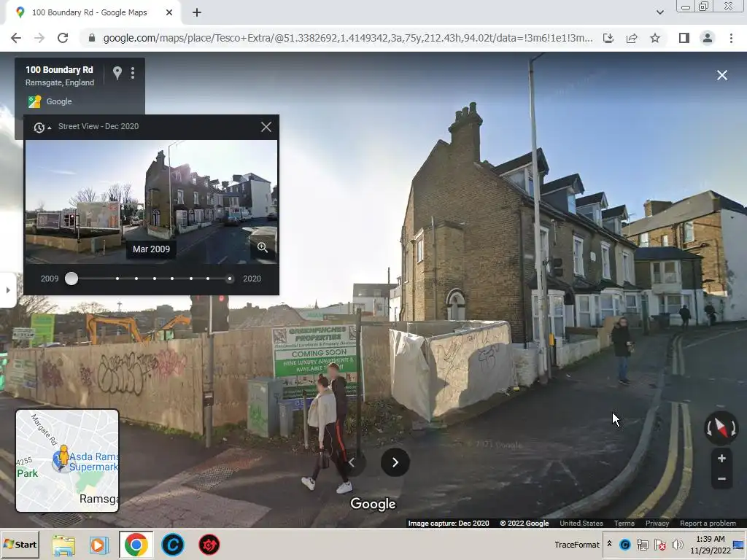Close the Street View history panel

click(266, 127)
